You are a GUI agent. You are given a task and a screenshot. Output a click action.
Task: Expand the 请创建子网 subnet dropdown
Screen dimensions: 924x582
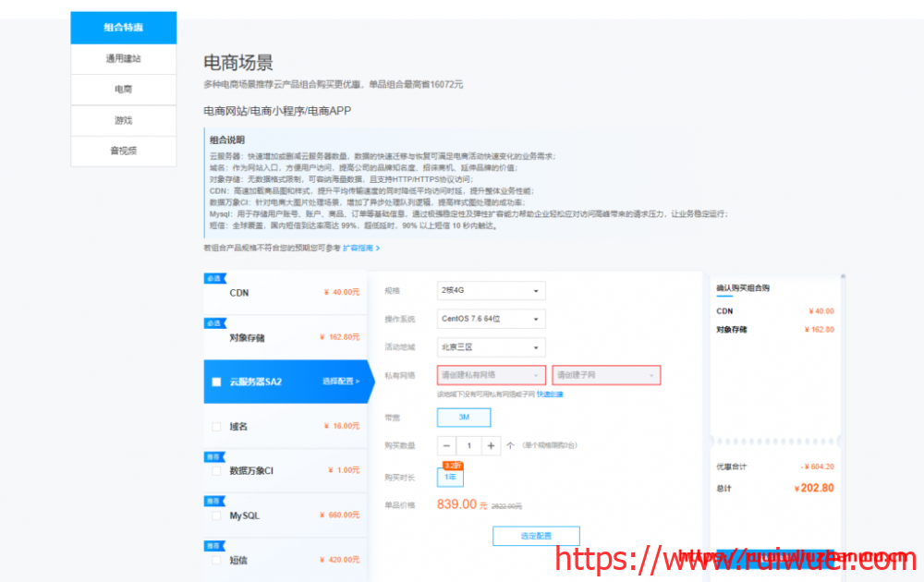pos(606,375)
